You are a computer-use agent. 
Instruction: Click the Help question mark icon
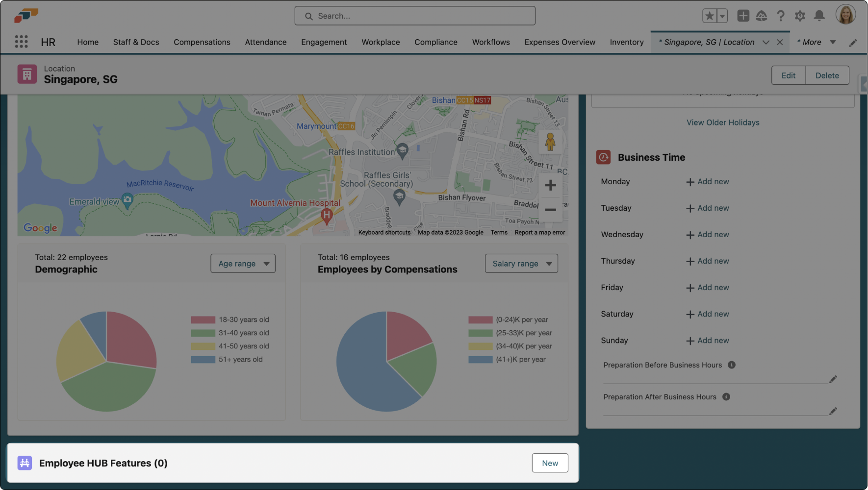pyautogui.click(x=781, y=16)
